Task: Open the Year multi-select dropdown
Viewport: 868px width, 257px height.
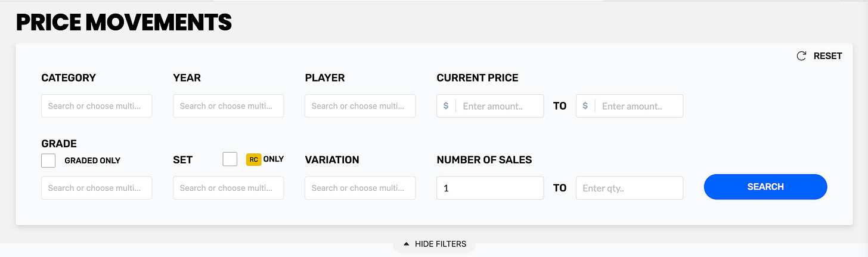Action: 228,106
